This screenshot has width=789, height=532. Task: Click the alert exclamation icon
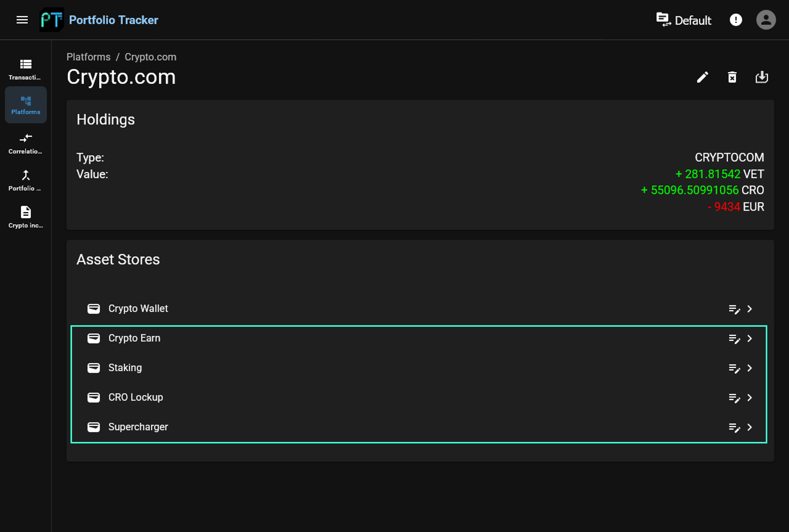click(736, 20)
